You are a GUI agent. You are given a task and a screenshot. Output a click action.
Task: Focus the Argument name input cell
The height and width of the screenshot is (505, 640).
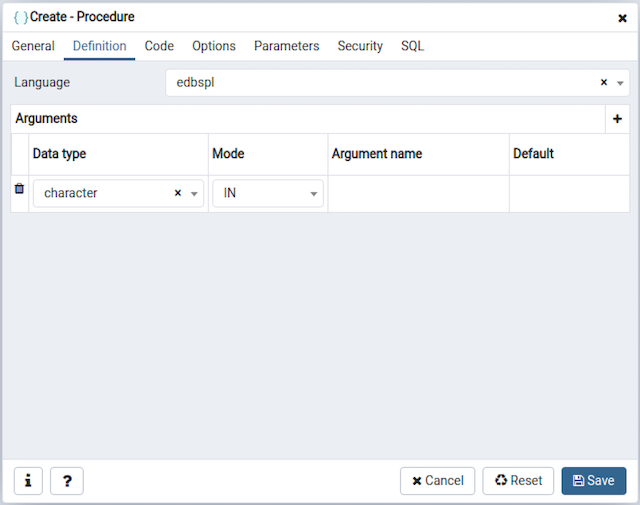pyautogui.click(x=418, y=194)
